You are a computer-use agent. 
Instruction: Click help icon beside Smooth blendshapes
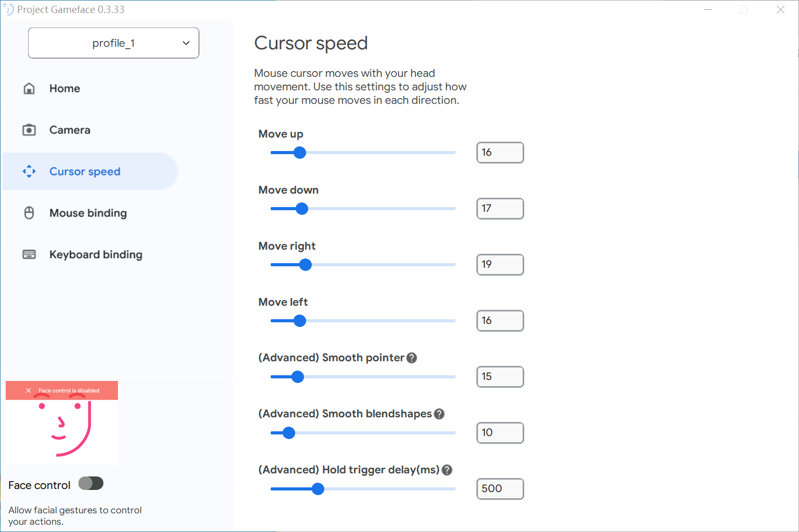(x=439, y=414)
